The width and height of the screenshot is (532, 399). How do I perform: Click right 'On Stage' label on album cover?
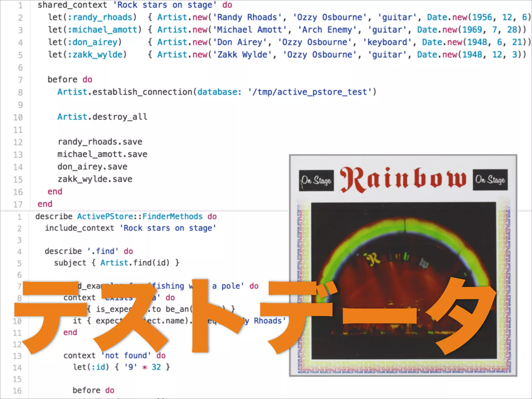point(490,180)
